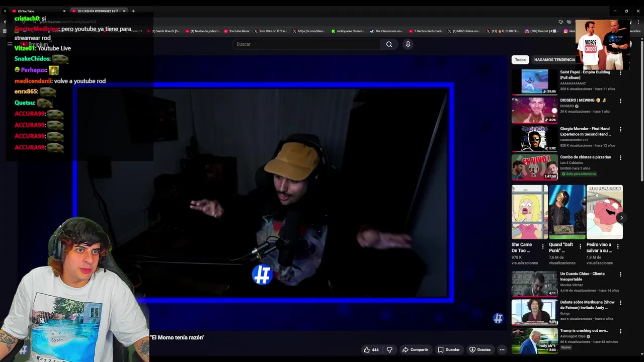Open Un Cuento Chino video thumbnail
644x362 pixels.
tap(534, 284)
